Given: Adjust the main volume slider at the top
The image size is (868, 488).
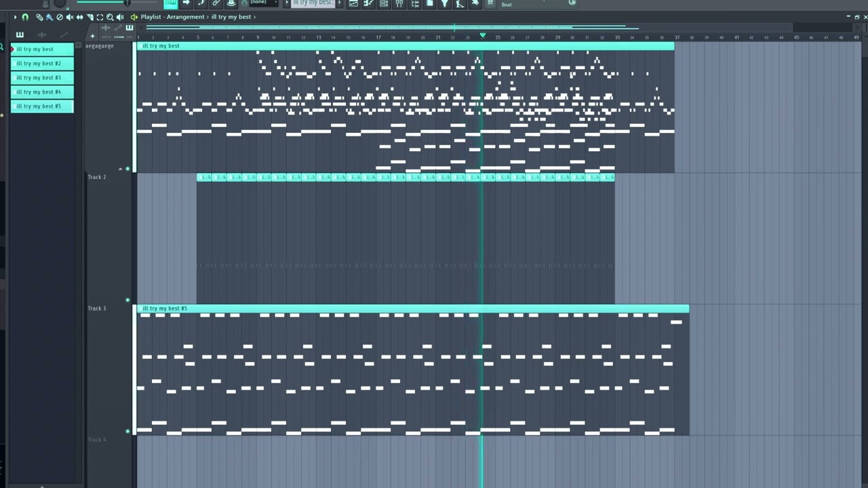Looking at the screenshot, I should pos(117,2).
